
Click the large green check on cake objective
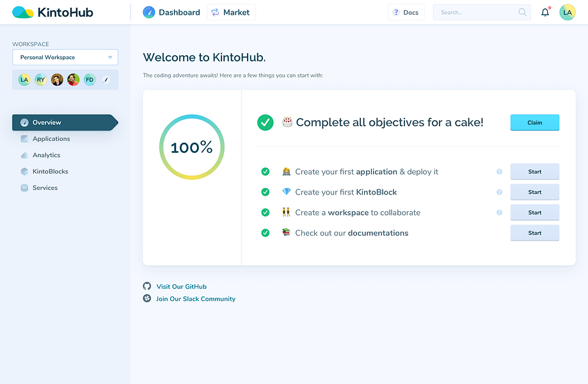pos(265,123)
